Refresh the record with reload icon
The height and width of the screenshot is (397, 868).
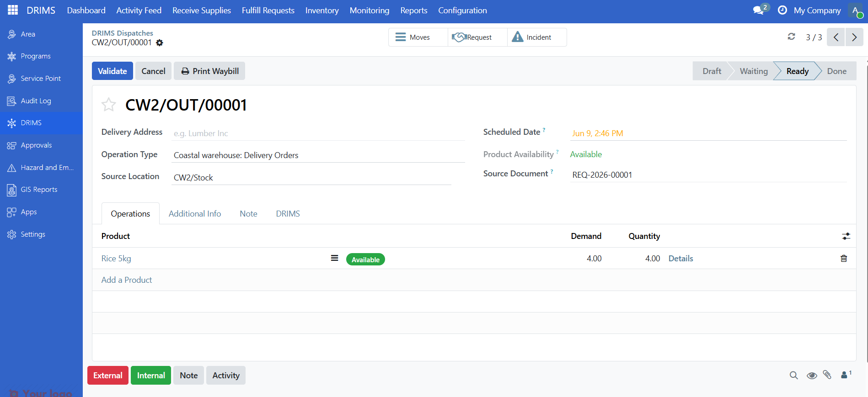click(791, 37)
